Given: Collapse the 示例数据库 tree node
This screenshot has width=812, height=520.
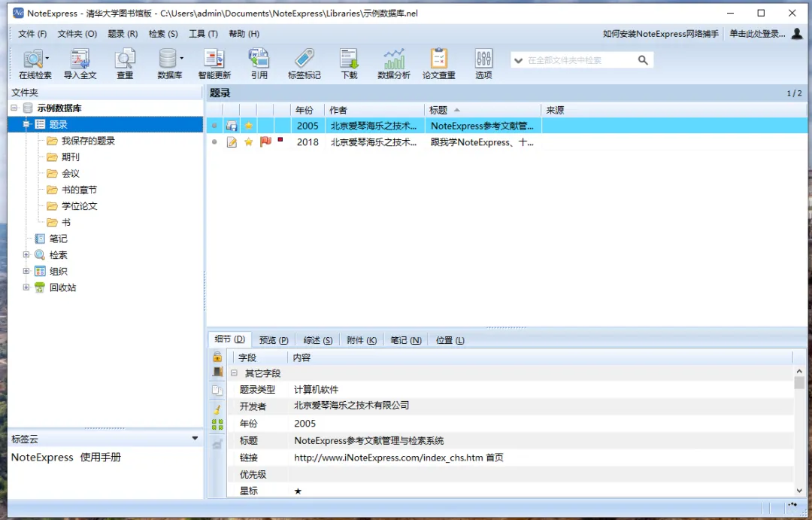Looking at the screenshot, I should click(14, 108).
